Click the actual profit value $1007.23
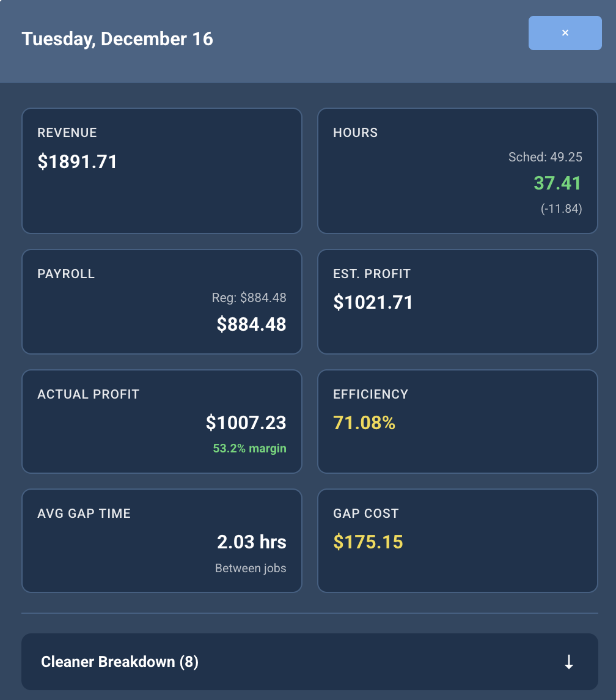The width and height of the screenshot is (616, 700). pyautogui.click(x=246, y=423)
